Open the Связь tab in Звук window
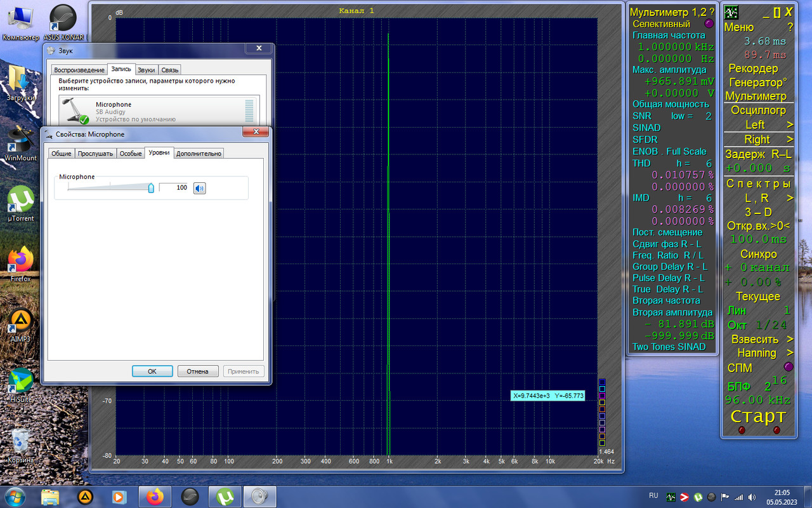The image size is (812, 508). pyautogui.click(x=170, y=70)
